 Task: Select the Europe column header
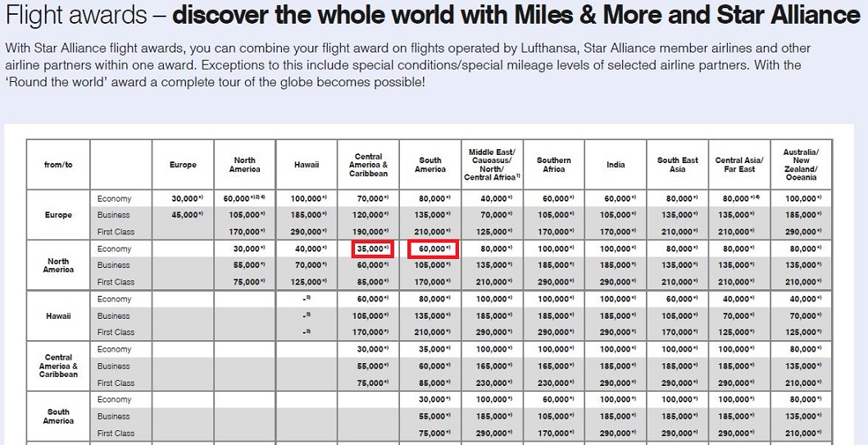[x=183, y=165]
